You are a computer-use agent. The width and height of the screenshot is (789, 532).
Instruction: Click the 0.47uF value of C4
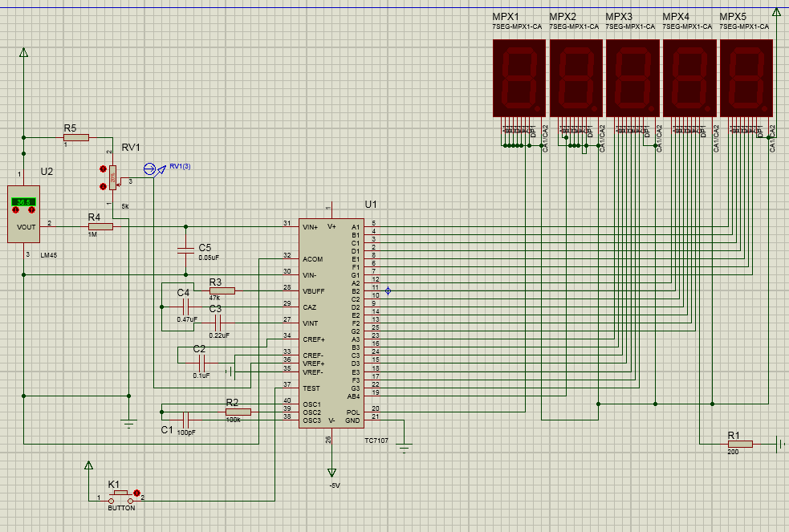pyautogui.click(x=187, y=319)
